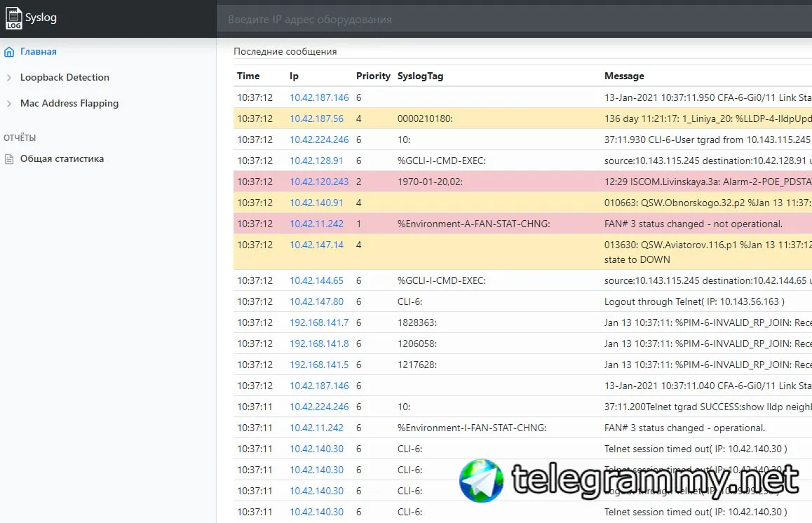Open the Общая статистика report
The height and width of the screenshot is (523, 812).
click(62, 159)
